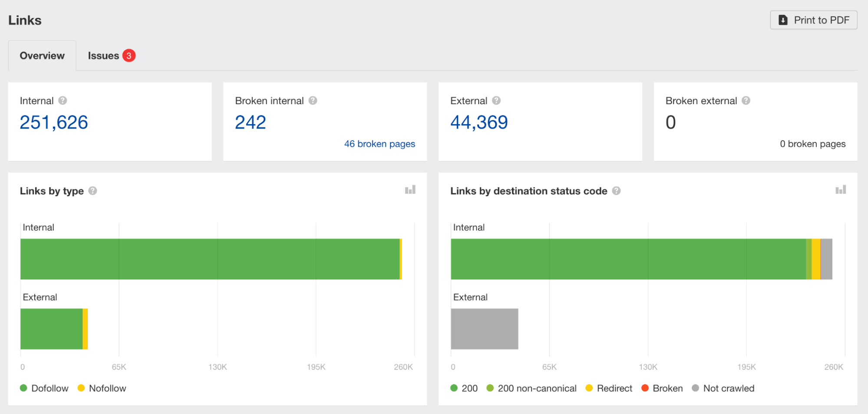Click chart view icon in Links by type

410,190
